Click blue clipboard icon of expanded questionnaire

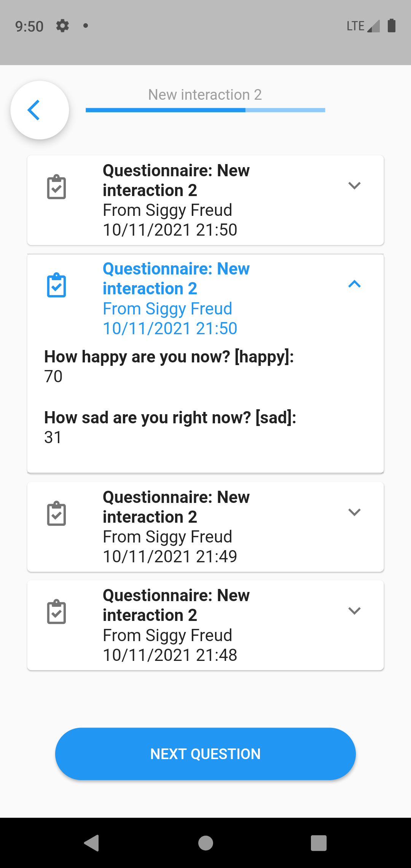[56, 285]
